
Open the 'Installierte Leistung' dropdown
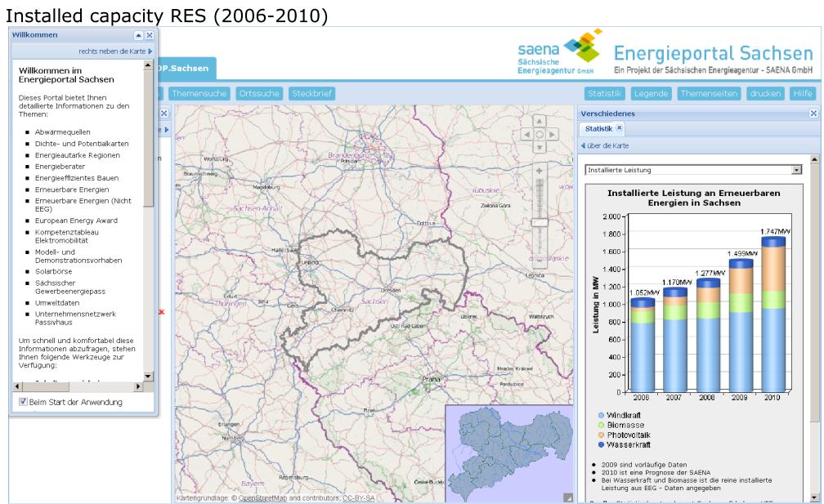pos(797,170)
